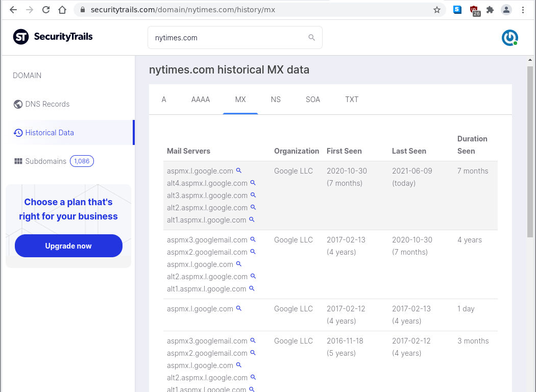The width and height of the screenshot is (536, 392).
Task: Open the NS history tab
Action: pyautogui.click(x=276, y=100)
